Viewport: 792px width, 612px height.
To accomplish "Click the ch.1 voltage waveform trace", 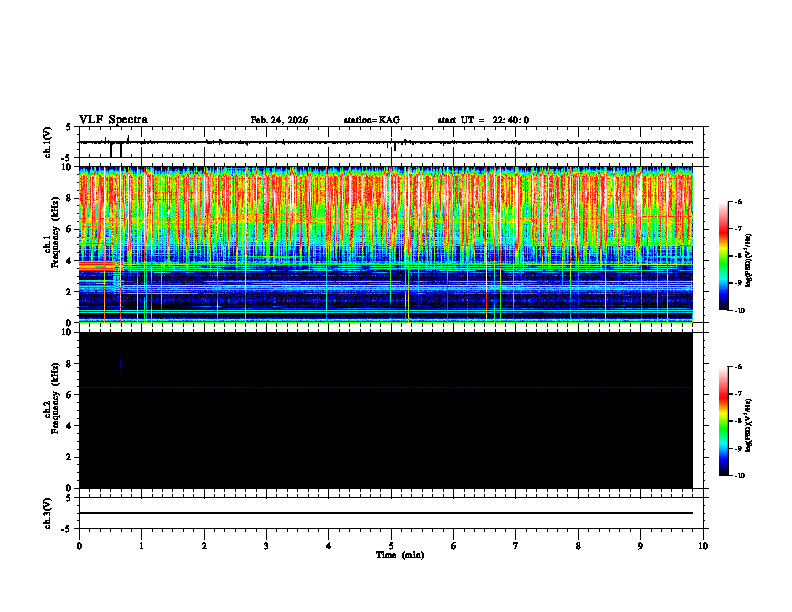I will 386,142.
